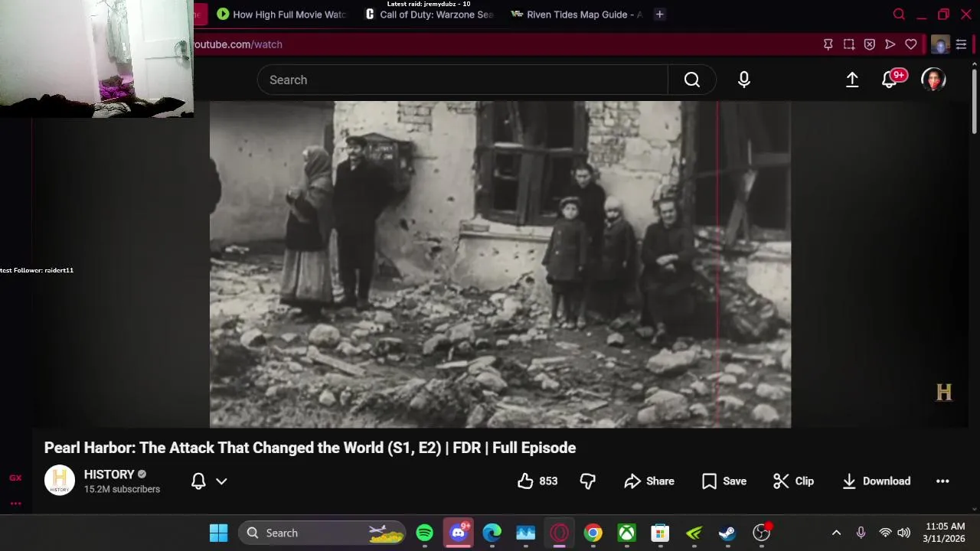Open Opera snapshot capture tool
Screen dimensions: 980x551
point(849,44)
